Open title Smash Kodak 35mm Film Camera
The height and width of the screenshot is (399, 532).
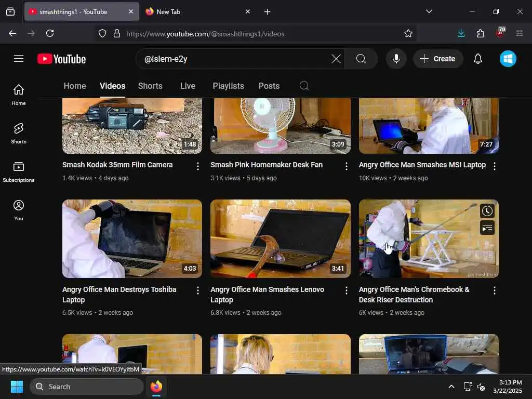pyautogui.click(x=117, y=165)
